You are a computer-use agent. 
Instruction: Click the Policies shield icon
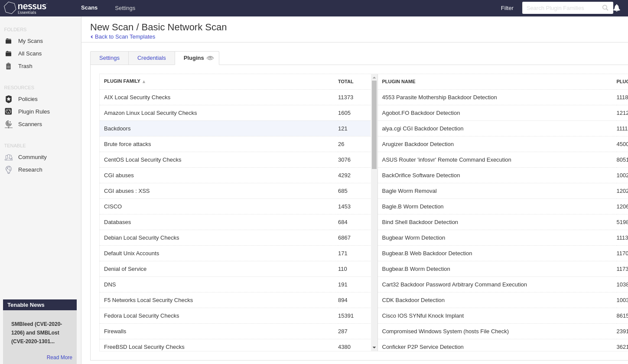(8, 99)
